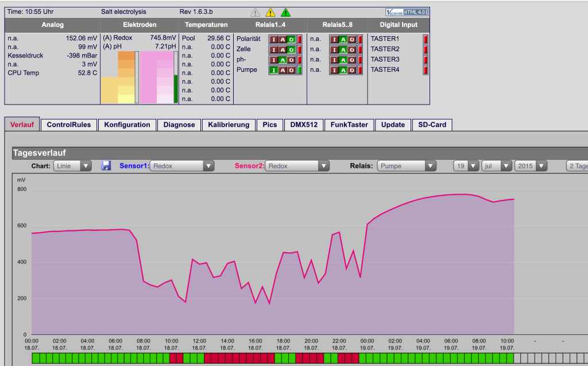588x366 pixels.
Task: Set Zelle relay to A (auto)
Action: [x=283, y=49]
